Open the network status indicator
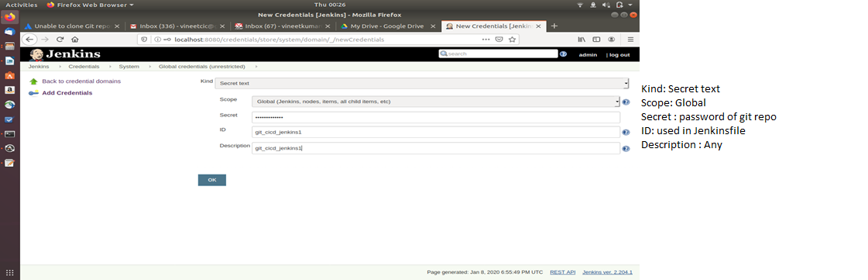 [580, 5]
